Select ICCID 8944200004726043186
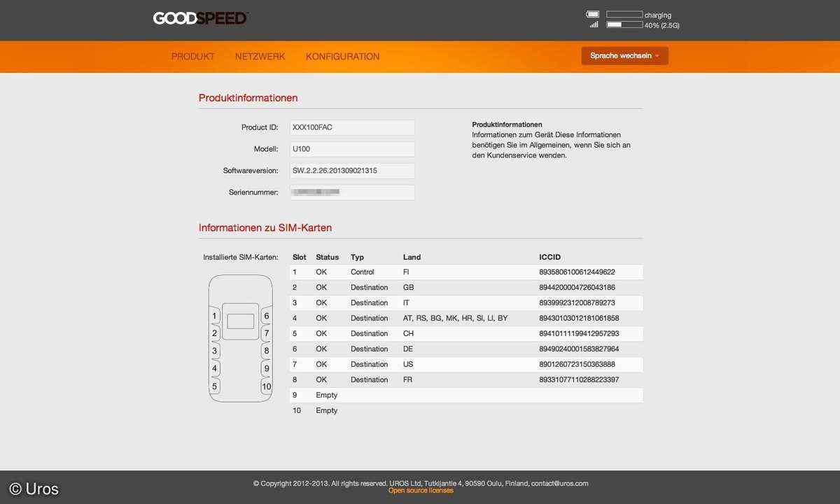Screen dimensions: 840x504 point(577,288)
